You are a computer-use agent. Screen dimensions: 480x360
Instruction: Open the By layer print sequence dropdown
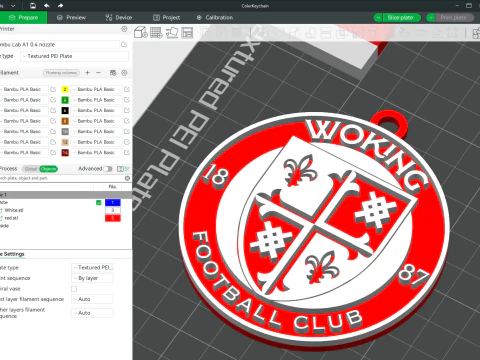tap(92, 278)
